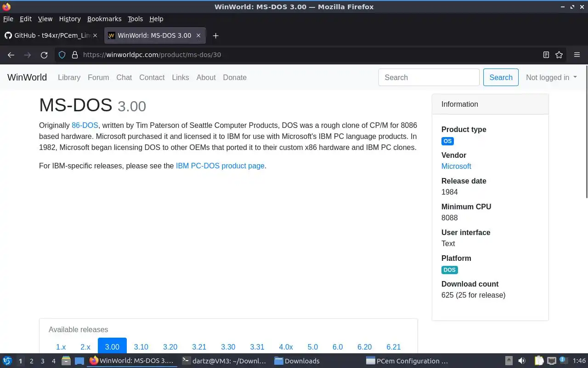Click the DOS platform badge
Image resolution: width=588 pixels, height=368 pixels.
coord(449,270)
